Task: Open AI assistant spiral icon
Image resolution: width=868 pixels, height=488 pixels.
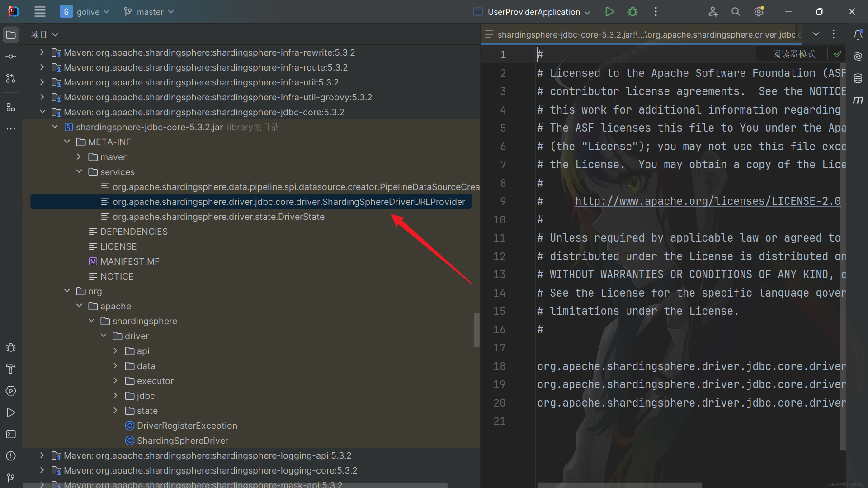Action: point(858,57)
